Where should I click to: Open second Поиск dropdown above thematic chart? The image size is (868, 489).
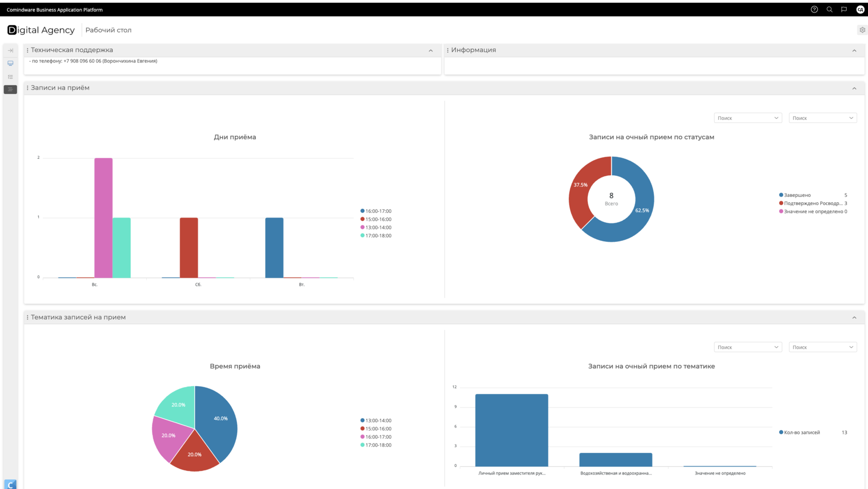(823, 347)
